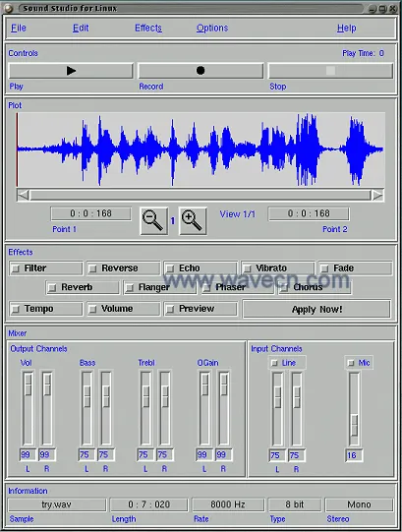Open the Help menu
The width and height of the screenshot is (402, 532).
[x=346, y=29]
